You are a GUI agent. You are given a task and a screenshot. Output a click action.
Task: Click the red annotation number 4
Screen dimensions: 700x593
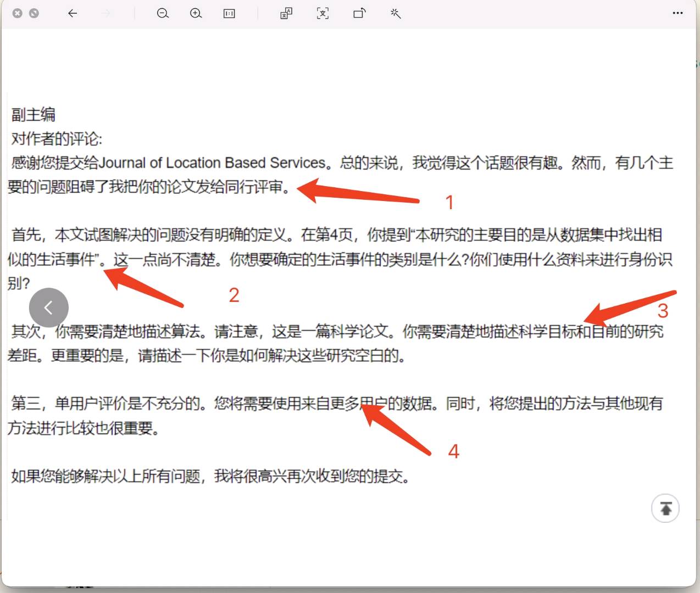tap(453, 451)
